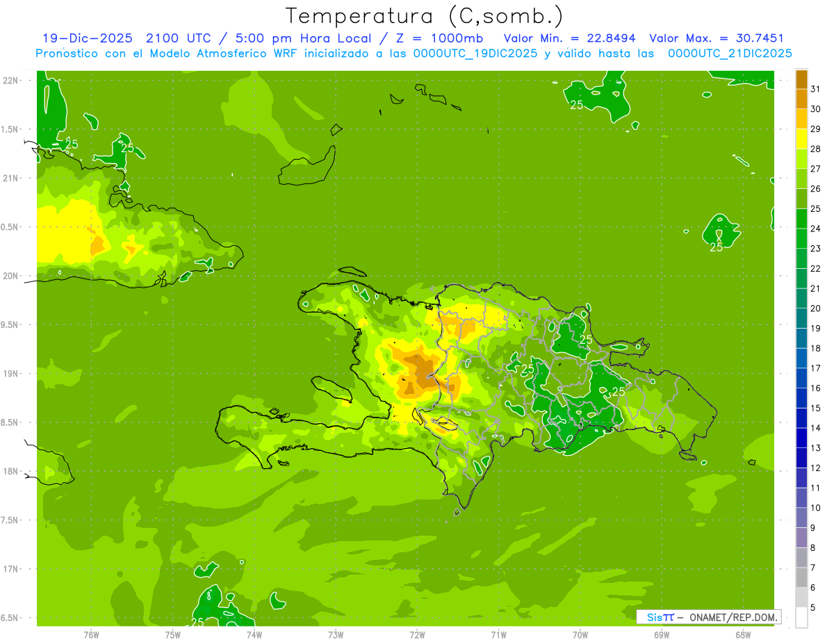The width and height of the screenshot is (834, 644).
Task: Click the colorbar value label 20
Action: point(815,308)
